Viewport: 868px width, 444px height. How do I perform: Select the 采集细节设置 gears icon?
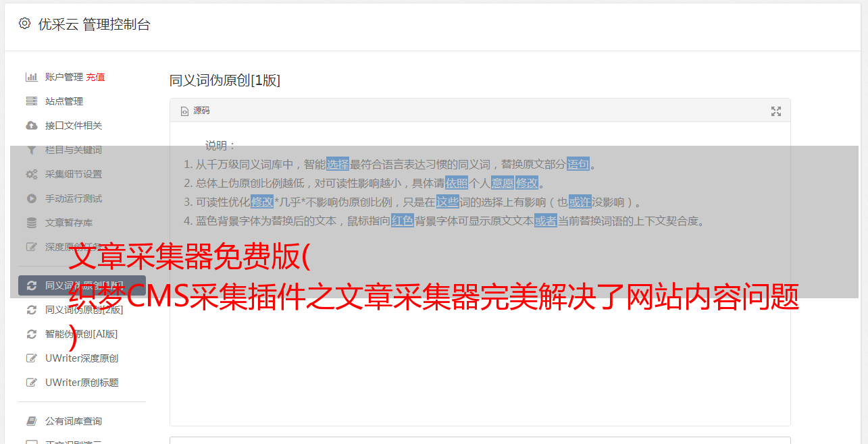31,174
